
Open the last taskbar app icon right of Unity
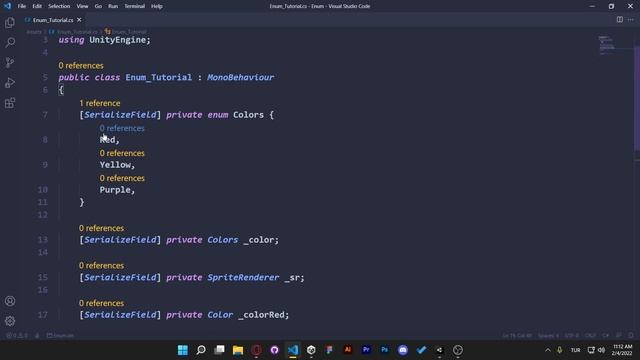coord(458,350)
